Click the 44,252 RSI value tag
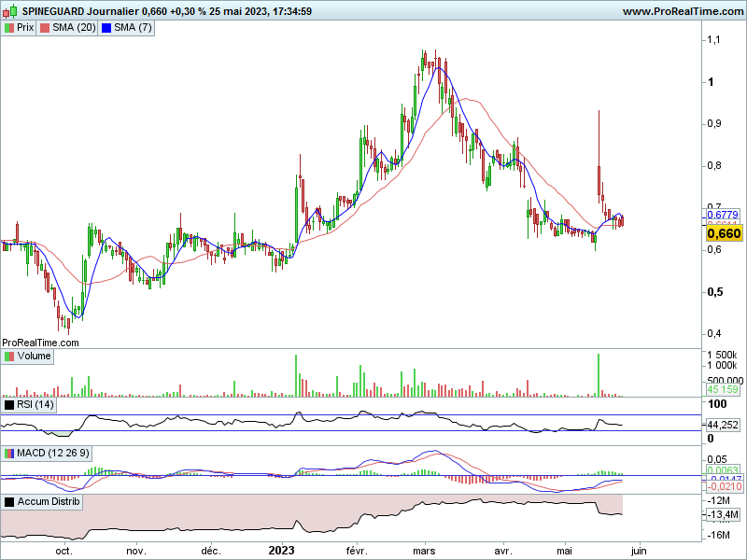Image resolution: width=747 pixels, height=560 pixels. coord(722,425)
